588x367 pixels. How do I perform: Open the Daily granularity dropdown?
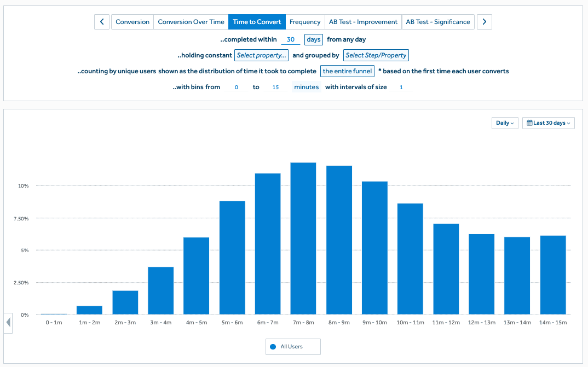pyautogui.click(x=505, y=123)
